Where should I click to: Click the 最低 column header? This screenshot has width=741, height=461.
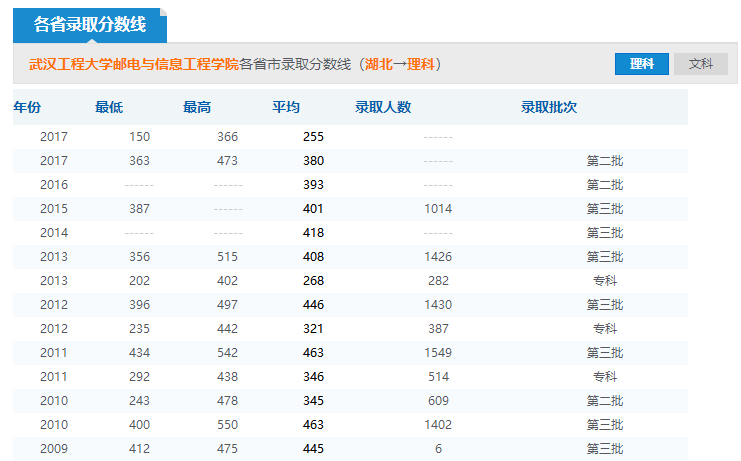pyautogui.click(x=109, y=107)
